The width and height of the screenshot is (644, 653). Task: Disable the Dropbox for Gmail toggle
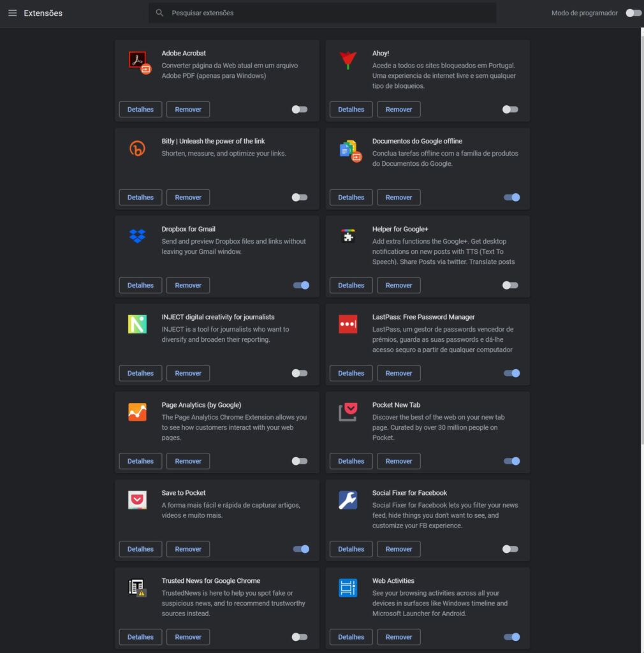(301, 286)
